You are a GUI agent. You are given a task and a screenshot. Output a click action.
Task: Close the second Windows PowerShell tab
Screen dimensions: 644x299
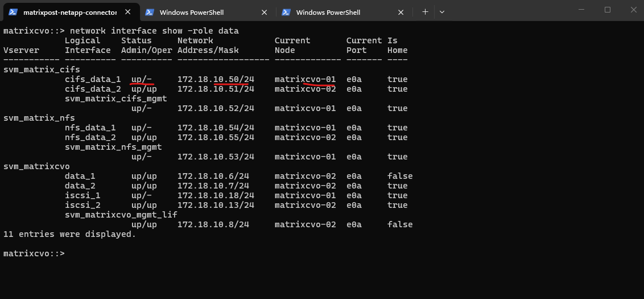(x=265, y=12)
